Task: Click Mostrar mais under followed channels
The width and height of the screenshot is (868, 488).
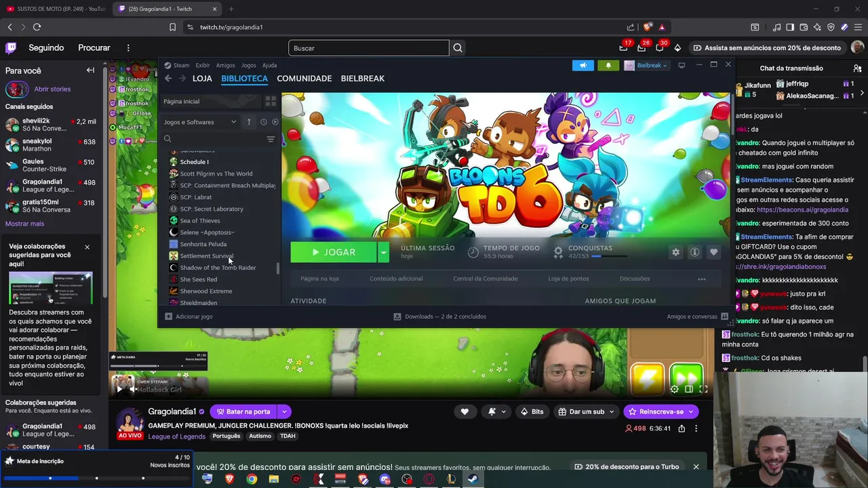Action: [x=24, y=224]
